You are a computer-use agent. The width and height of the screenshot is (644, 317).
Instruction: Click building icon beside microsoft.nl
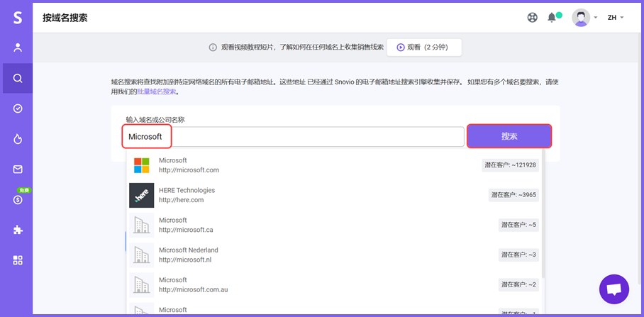point(141,255)
